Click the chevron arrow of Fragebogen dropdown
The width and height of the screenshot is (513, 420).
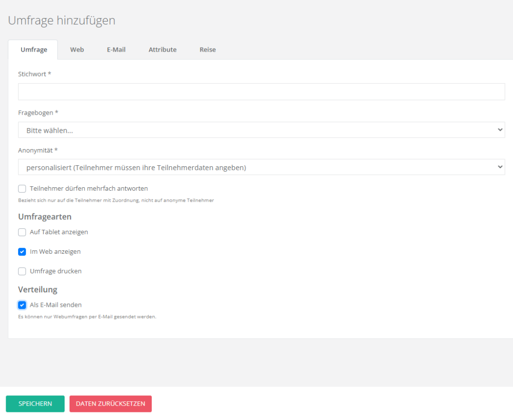pyautogui.click(x=499, y=130)
